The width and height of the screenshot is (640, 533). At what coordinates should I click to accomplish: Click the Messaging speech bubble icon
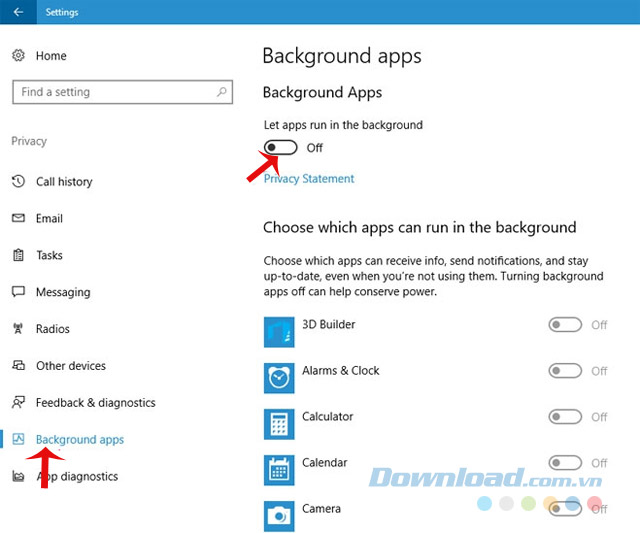[x=18, y=291]
